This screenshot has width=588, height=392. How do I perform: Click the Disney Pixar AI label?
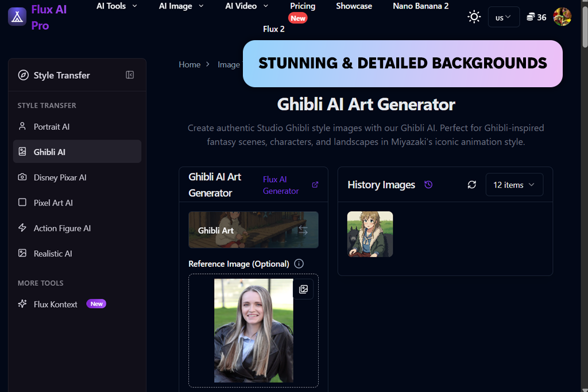(60, 177)
